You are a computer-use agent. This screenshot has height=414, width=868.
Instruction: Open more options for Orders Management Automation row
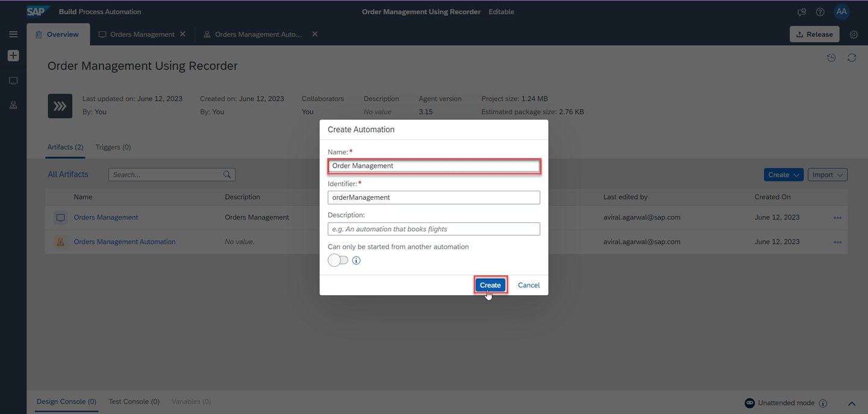click(x=837, y=242)
